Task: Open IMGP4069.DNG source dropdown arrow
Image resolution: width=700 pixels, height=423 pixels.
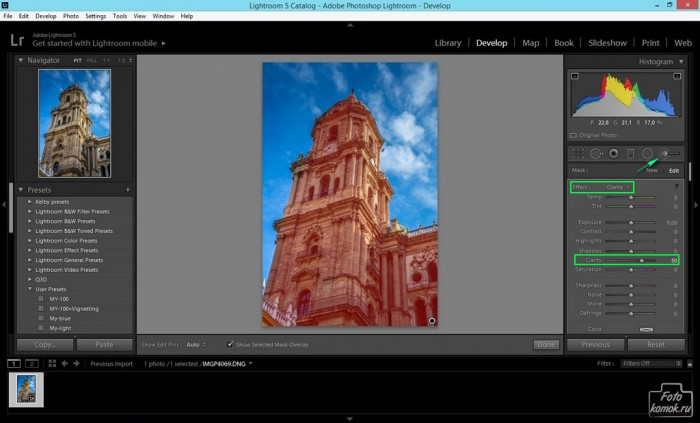Action: point(251,364)
